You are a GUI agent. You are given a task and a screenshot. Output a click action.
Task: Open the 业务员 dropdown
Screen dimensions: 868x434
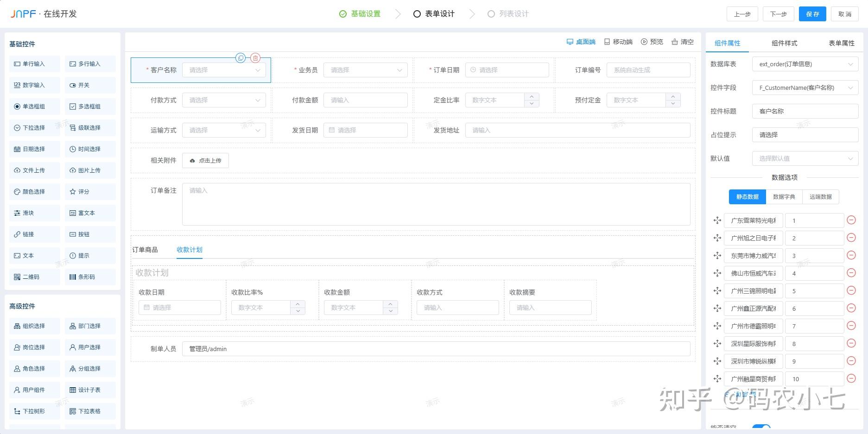pyautogui.click(x=366, y=70)
